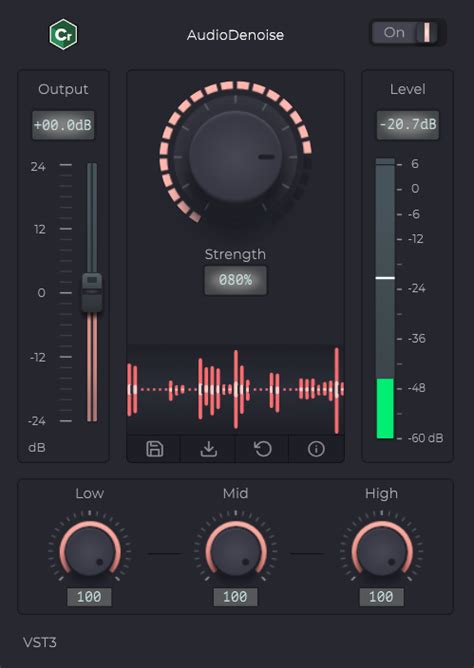474x668 pixels.
Task: Click the AudioDenoise title text
Action: (x=236, y=35)
